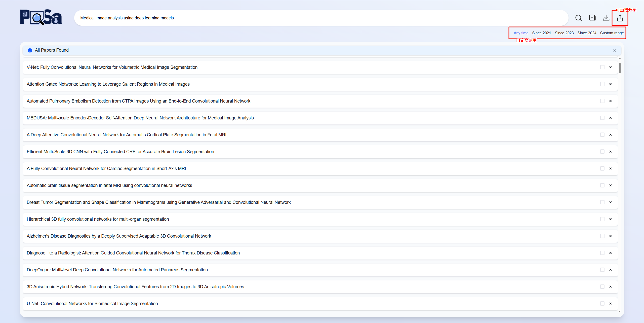Viewport: 644px width, 323px height.
Task: Select the Since 2021 filter
Action: [x=541, y=33]
